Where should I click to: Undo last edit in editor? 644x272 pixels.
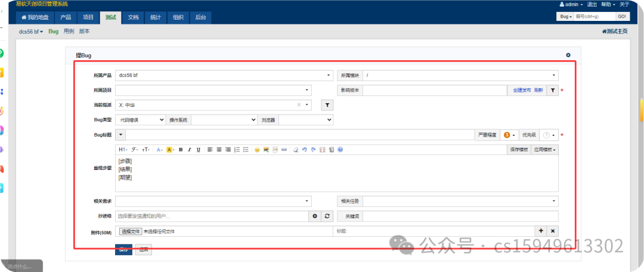304,150
